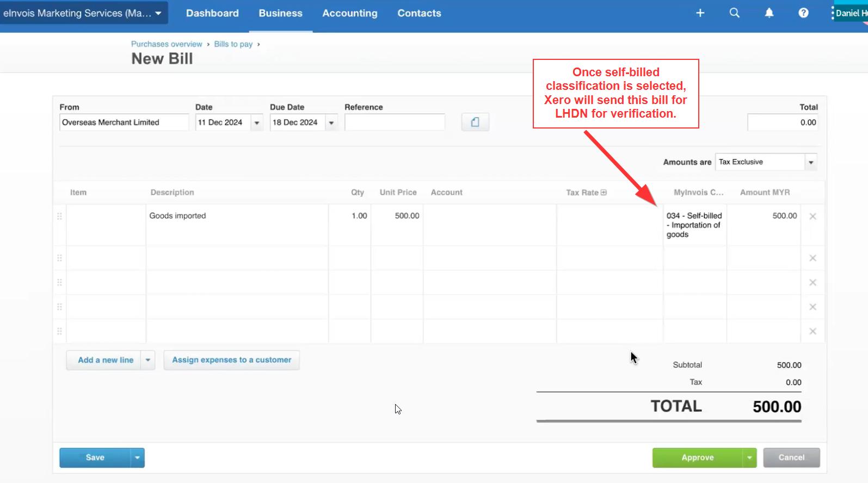This screenshot has height=483, width=868.
Task: Click the Date field 11 Dec 2024
Action: coord(223,123)
